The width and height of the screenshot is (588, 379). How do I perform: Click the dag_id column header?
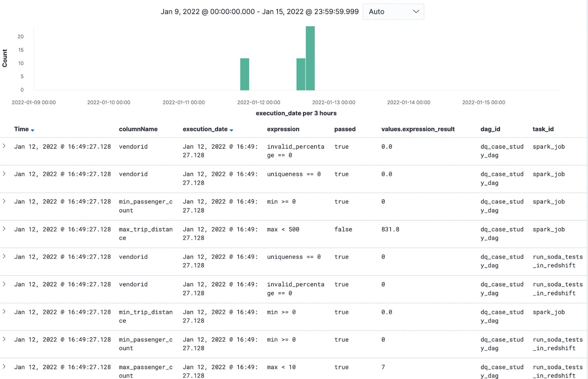[490, 129]
